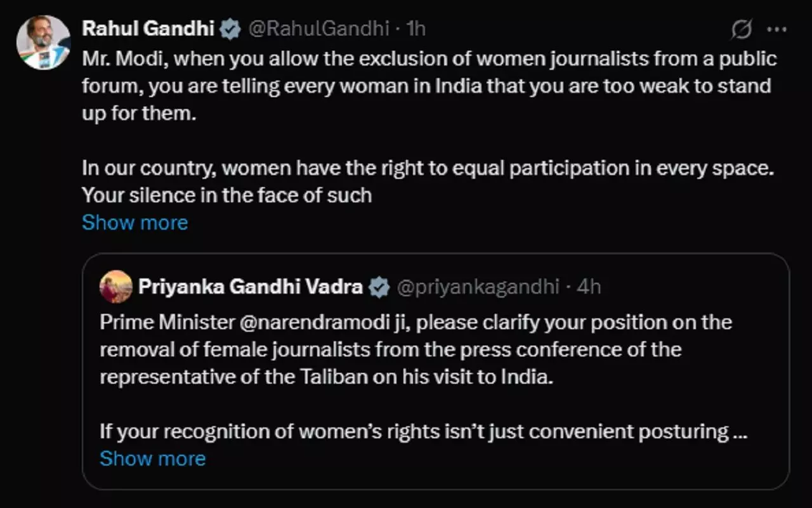Screen dimensions: 812x508
Task: Click Priyanka Gandhi Vadra's avatar
Action: coord(115,287)
